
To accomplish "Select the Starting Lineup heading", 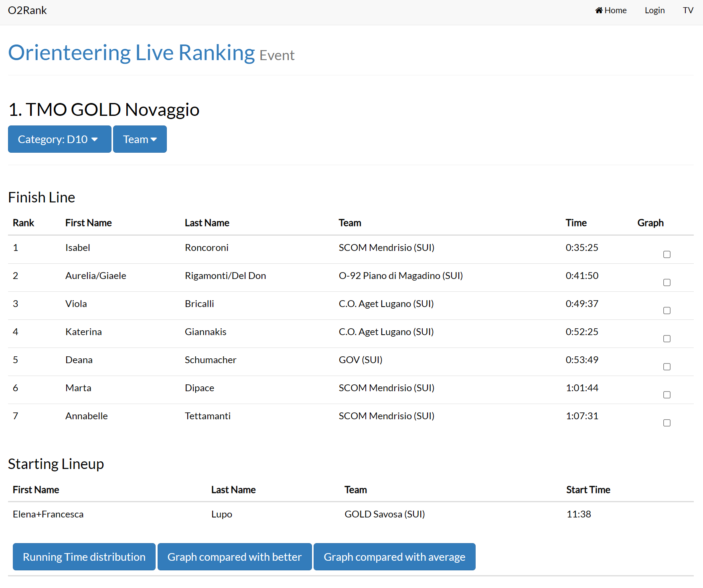I will tap(56, 464).
